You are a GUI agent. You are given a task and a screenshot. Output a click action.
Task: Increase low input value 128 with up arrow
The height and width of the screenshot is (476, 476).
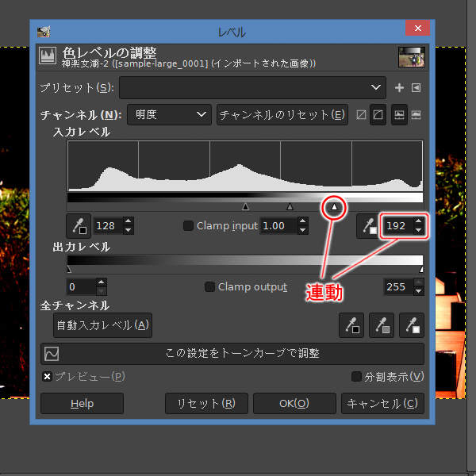pos(129,221)
